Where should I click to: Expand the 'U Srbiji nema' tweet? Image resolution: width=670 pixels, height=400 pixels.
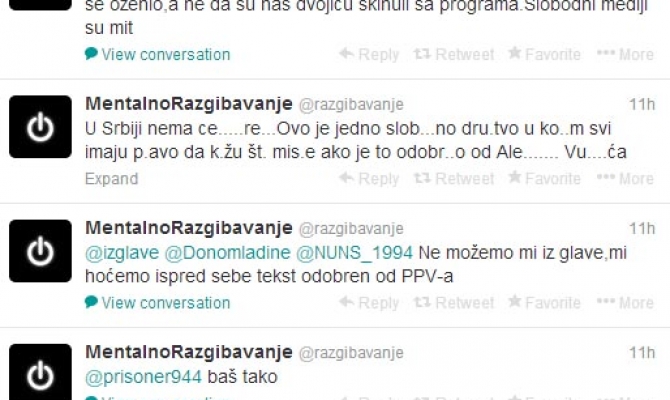(x=112, y=179)
